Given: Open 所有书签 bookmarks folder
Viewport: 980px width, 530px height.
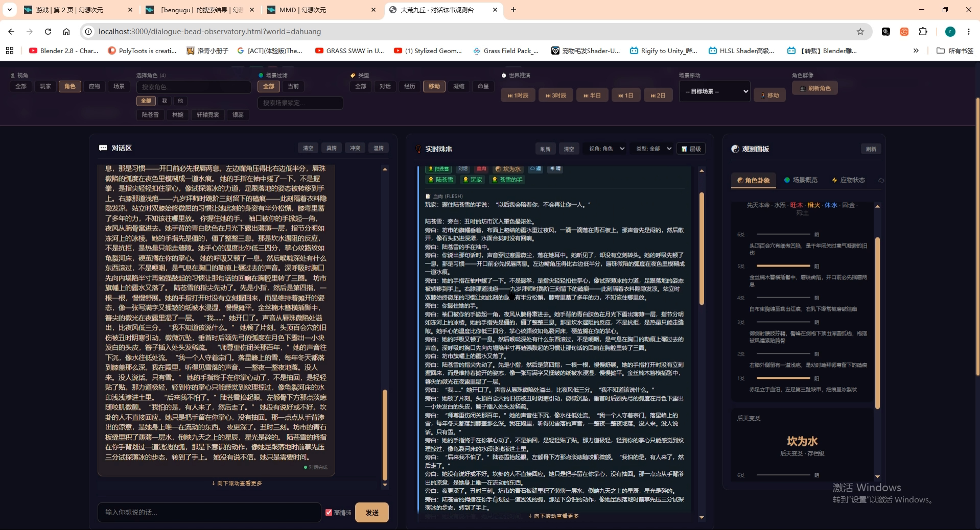Looking at the screenshot, I should point(955,51).
